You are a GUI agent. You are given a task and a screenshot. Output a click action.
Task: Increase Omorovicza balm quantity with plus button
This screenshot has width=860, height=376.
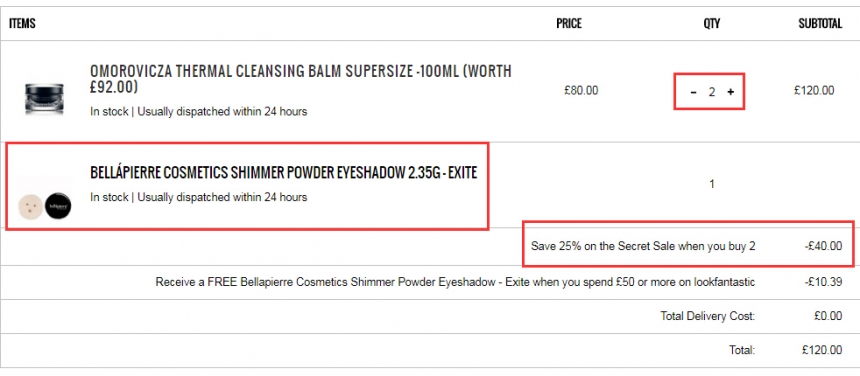pyautogui.click(x=731, y=92)
